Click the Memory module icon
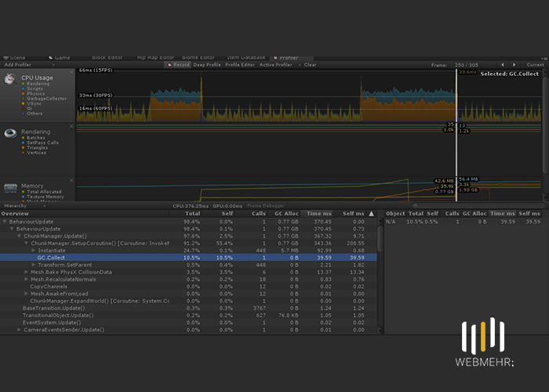The height and width of the screenshot is (392, 549). coord(10,188)
